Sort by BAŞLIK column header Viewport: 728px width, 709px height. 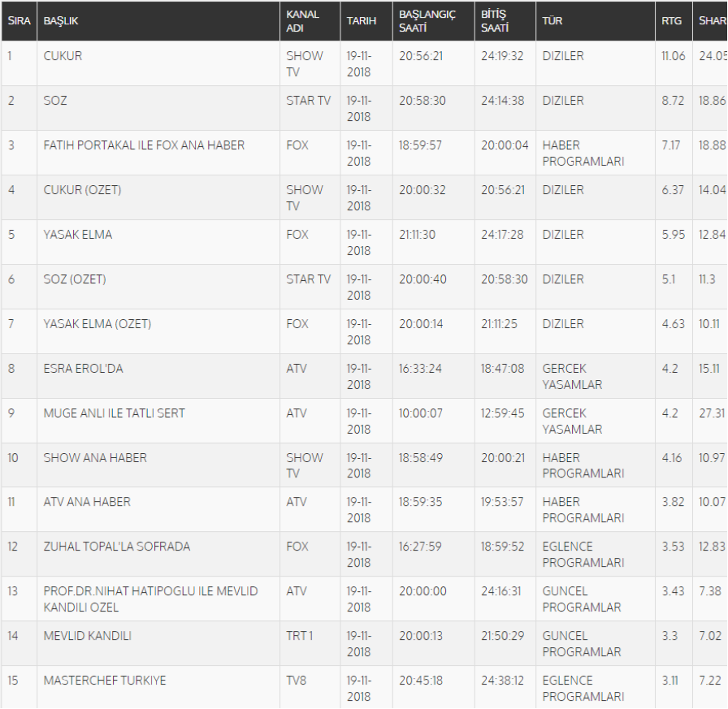coord(61,20)
